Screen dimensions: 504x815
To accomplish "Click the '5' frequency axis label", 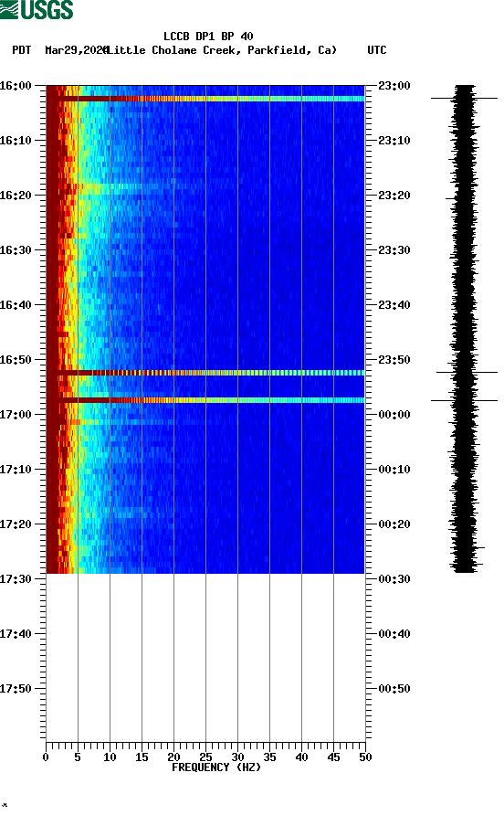I will pyautogui.click(x=78, y=757).
